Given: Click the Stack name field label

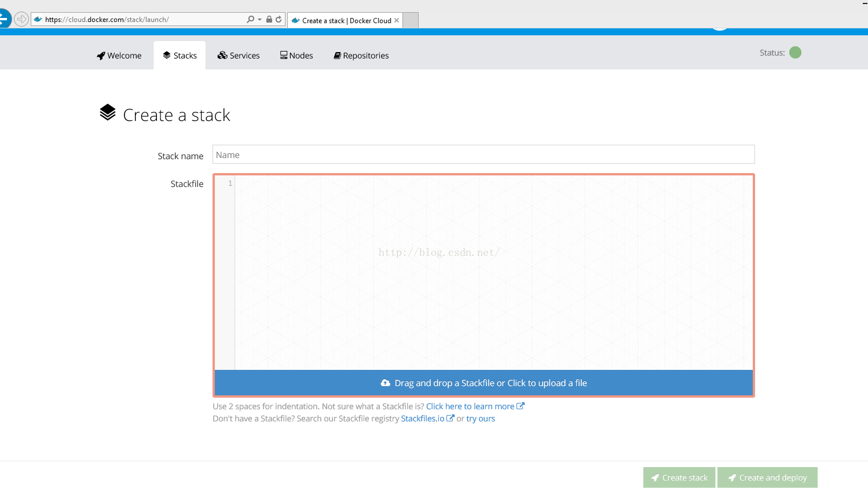Looking at the screenshot, I should click(x=181, y=156).
